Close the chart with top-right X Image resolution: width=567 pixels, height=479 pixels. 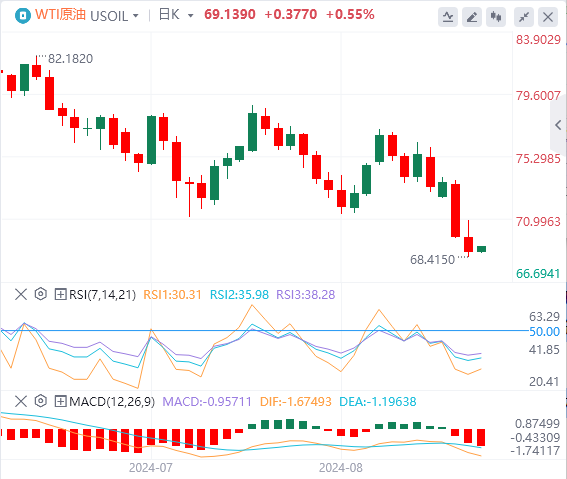[548, 17]
